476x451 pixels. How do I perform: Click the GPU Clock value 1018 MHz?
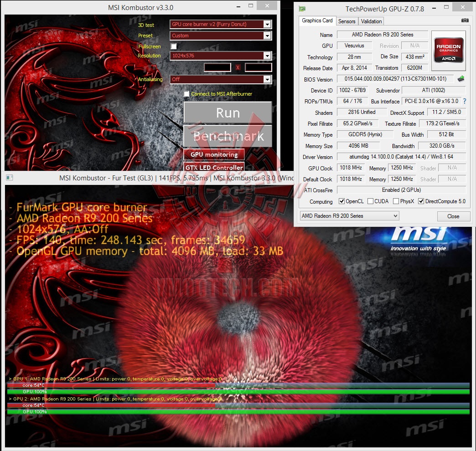[x=351, y=168]
